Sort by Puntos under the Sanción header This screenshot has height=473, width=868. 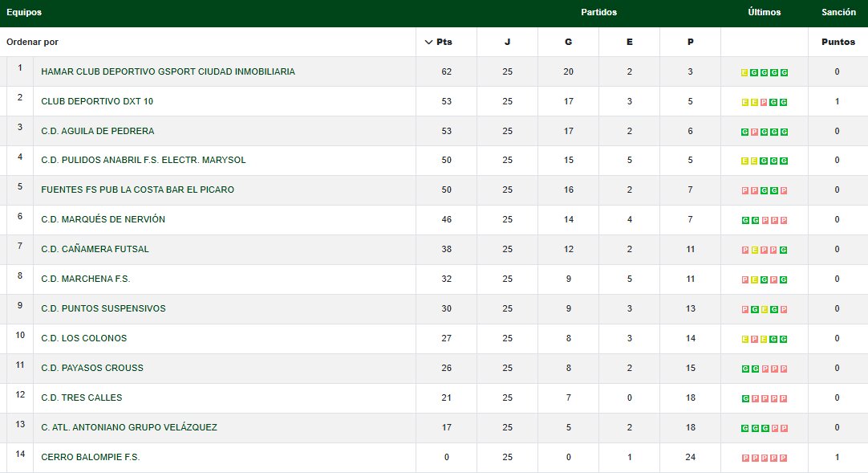tap(838, 42)
